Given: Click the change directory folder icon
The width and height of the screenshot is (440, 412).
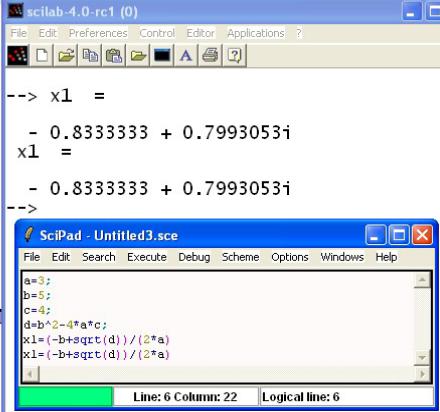Looking at the screenshot, I should click(138, 55).
